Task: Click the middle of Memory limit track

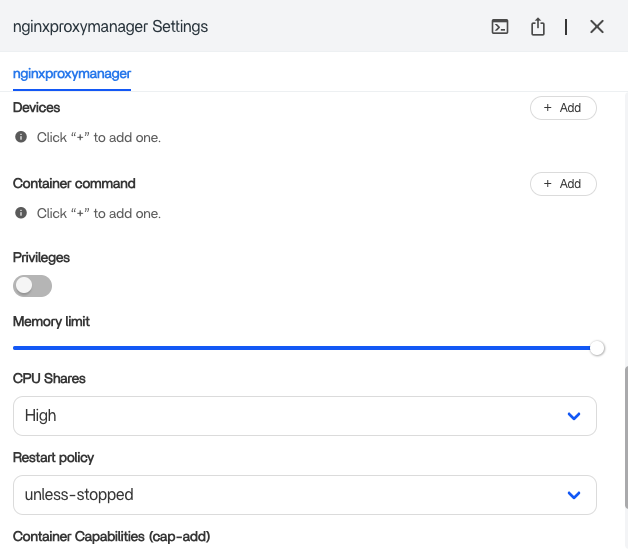Action: (302, 348)
